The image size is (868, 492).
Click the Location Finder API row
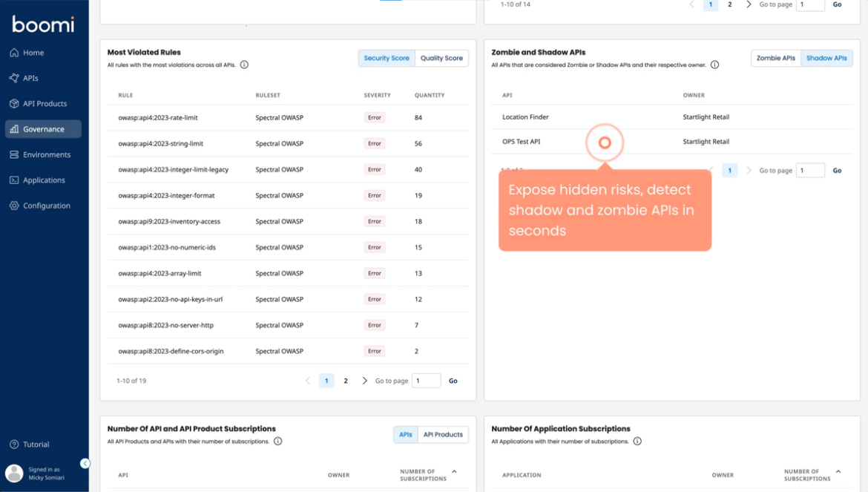pos(672,117)
